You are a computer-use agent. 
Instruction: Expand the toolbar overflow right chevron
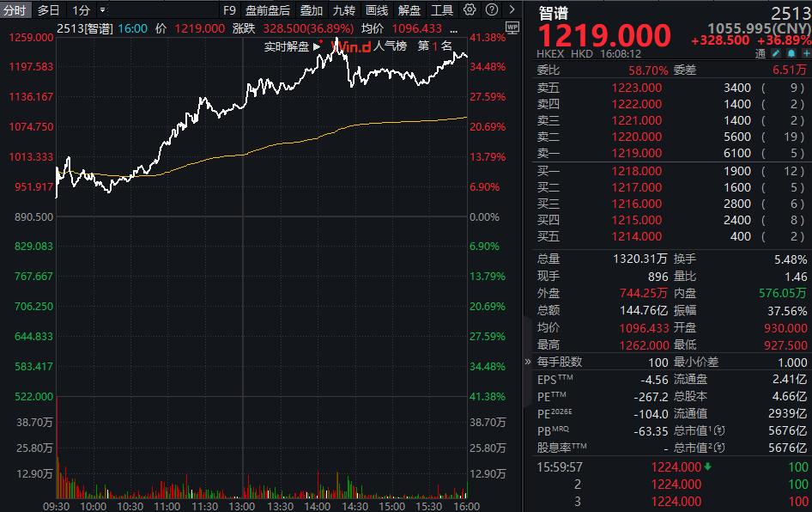click(x=512, y=9)
